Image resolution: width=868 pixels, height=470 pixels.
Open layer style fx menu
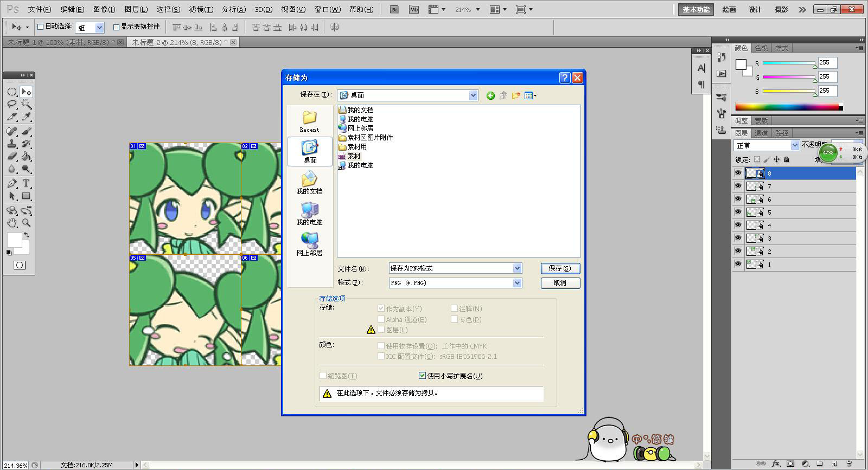[776, 463]
